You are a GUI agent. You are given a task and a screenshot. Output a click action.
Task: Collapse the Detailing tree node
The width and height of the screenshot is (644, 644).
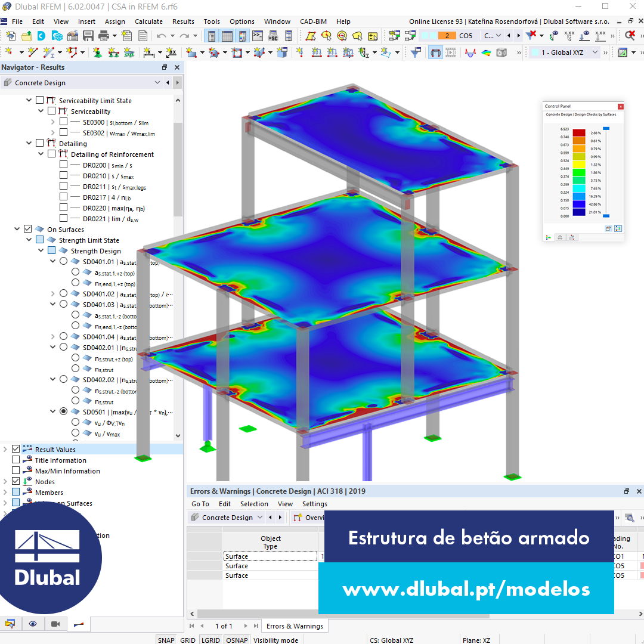[x=29, y=143]
